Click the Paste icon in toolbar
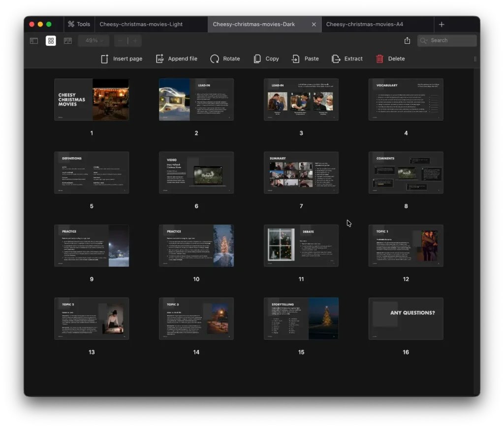 [295, 59]
